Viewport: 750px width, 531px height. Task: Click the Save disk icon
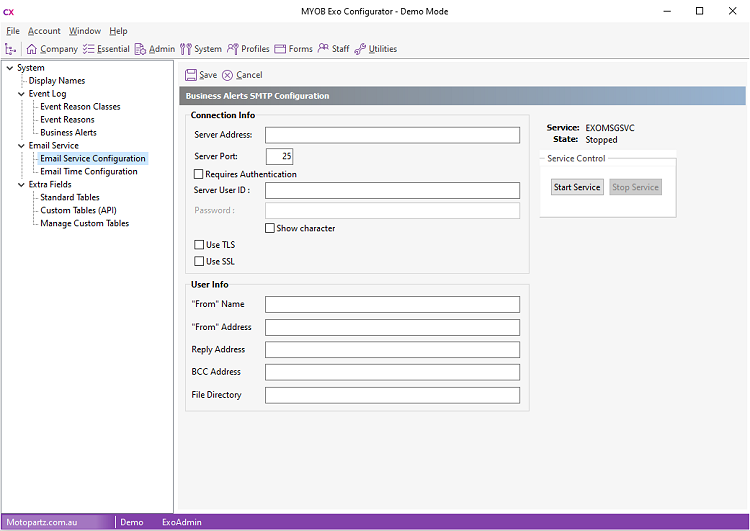191,75
